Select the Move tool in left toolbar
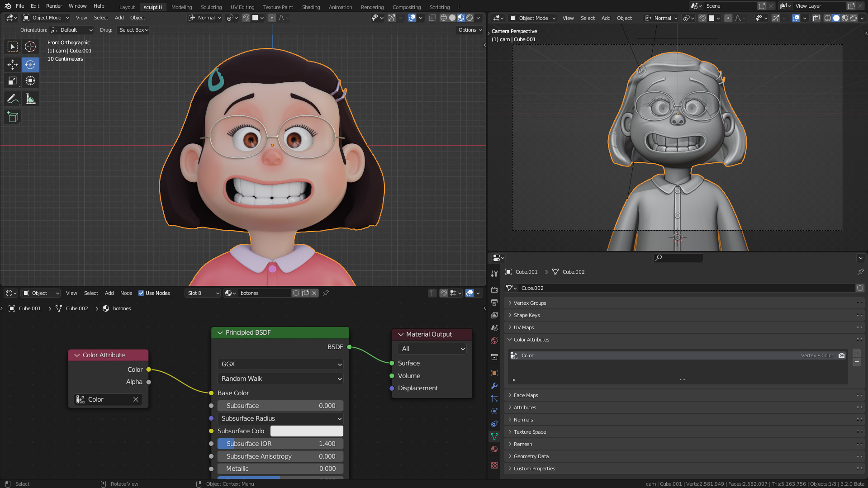The height and width of the screenshot is (488, 868). (13, 65)
